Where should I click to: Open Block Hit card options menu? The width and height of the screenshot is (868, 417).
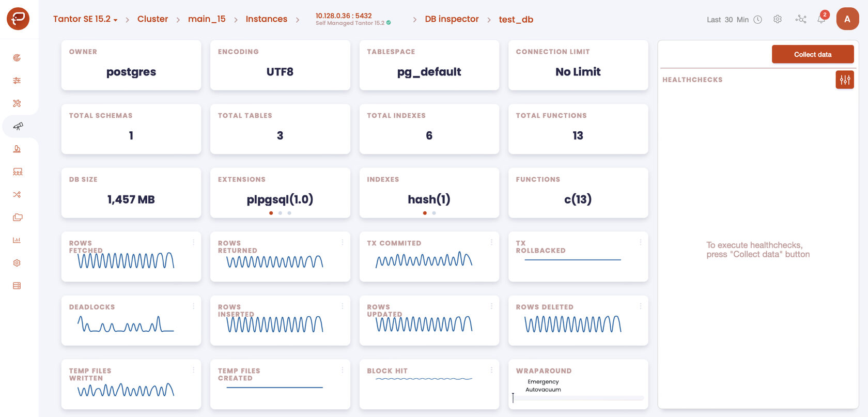(x=491, y=369)
